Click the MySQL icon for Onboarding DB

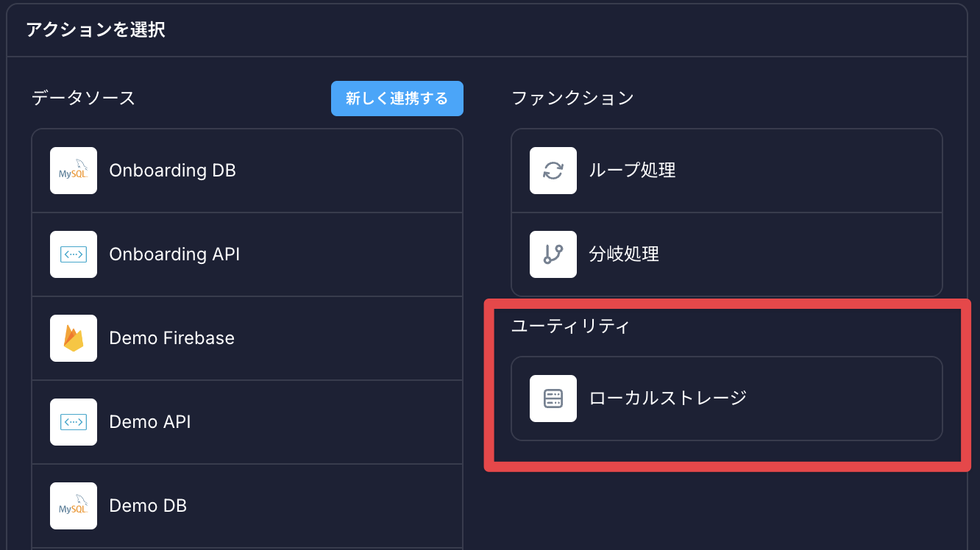pyautogui.click(x=74, y=171)
